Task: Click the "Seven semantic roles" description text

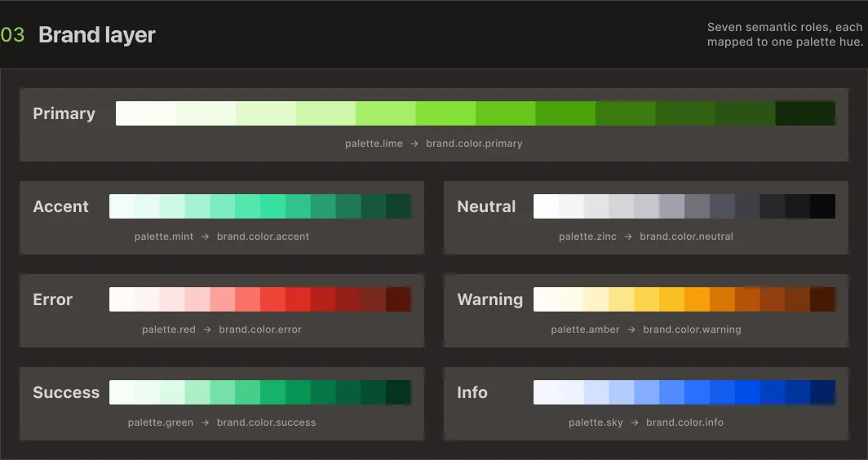Action: click(x=785, y=34)
